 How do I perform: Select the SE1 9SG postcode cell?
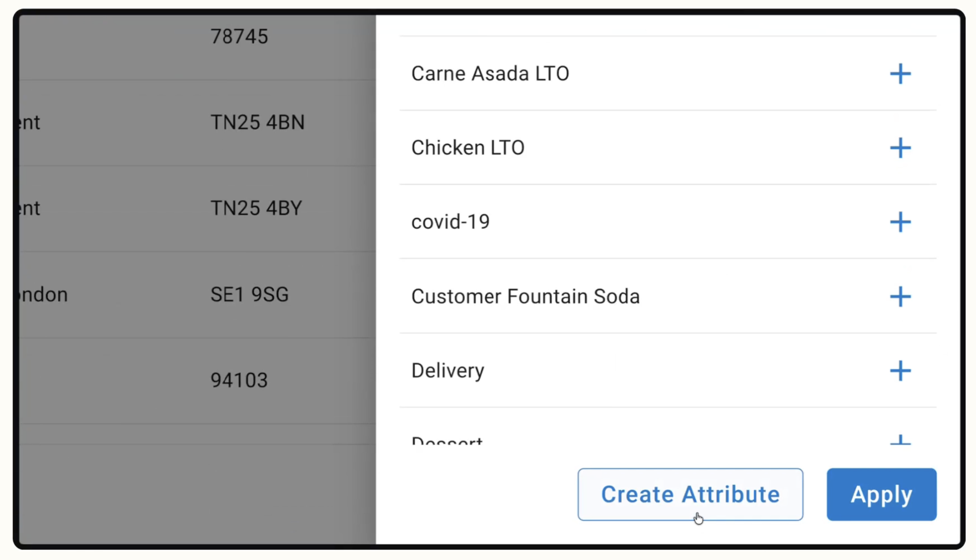point(249,294)
